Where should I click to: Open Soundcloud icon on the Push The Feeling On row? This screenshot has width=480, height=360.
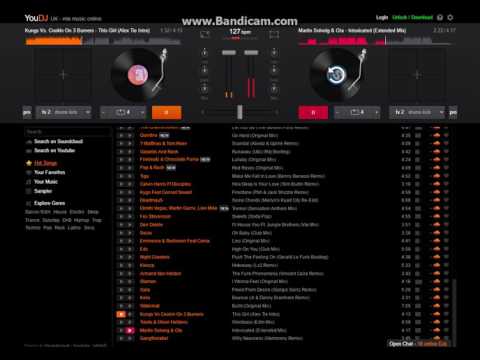click(436, 257)
